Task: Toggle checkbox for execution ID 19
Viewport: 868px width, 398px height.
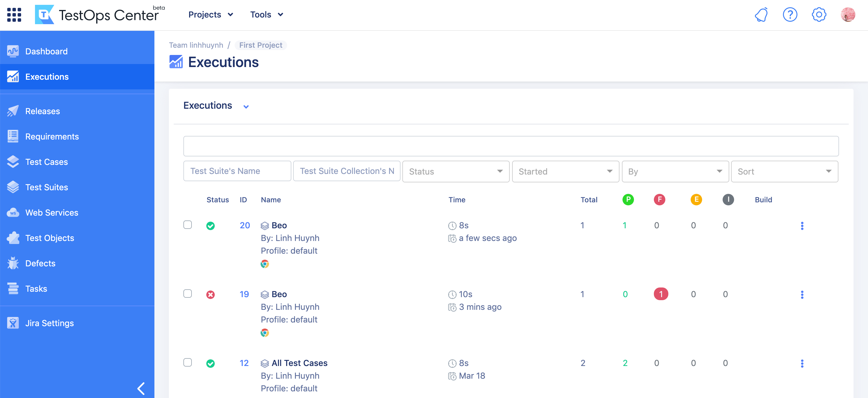Action: point(187,294)
